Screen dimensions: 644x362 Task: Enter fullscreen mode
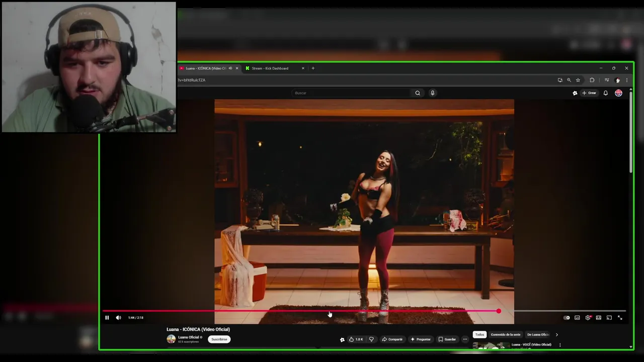click(620, 318)
